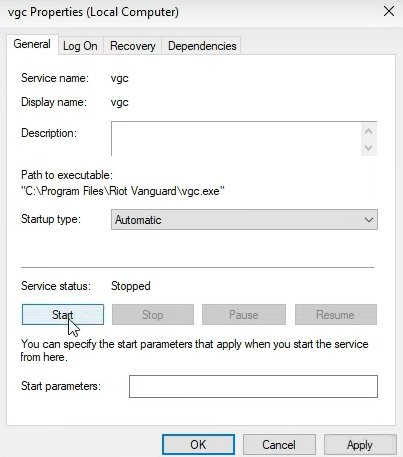Image resolution: width=403 pixels, height=457 pixels.
Task: Click the disabled Pause button
Action: 244,315
